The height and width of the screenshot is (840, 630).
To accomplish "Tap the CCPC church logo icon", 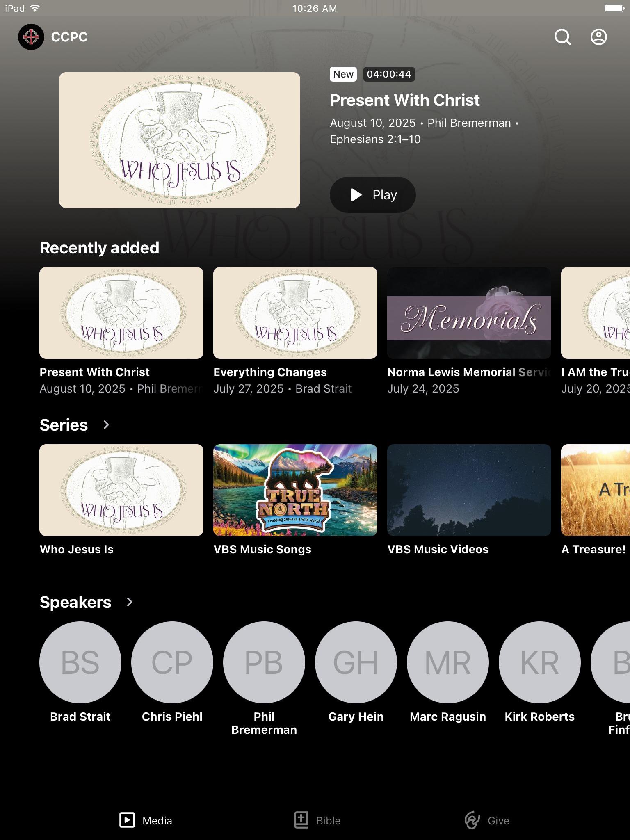I will 31,37.
